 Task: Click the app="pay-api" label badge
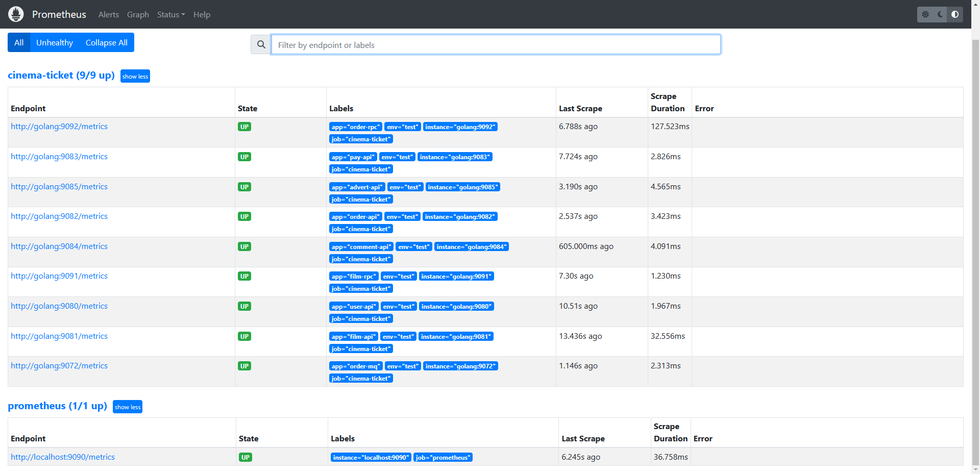[353, 157]
